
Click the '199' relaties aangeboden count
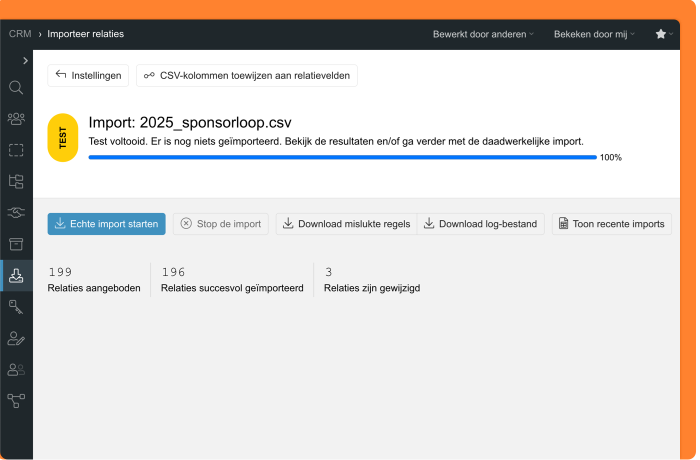pos(60,272)
